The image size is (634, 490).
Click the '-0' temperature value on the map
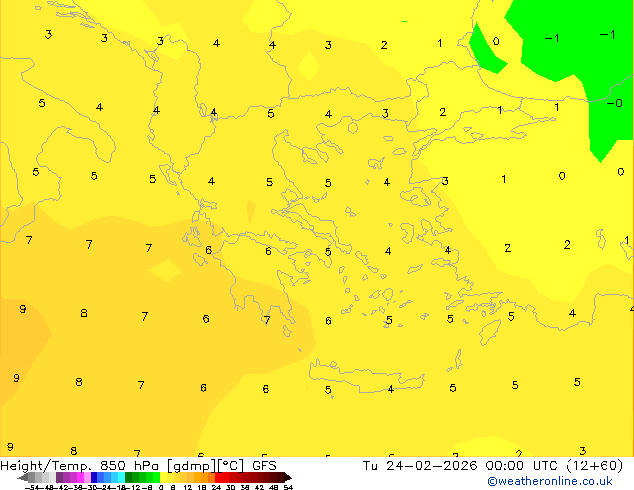(x=615, y=103)
